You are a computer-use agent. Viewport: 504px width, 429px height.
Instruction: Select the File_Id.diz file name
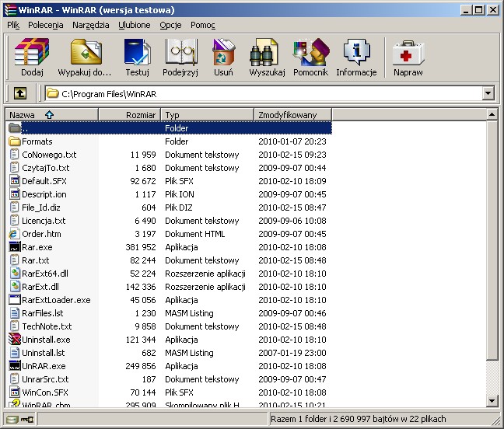(40, 208)
